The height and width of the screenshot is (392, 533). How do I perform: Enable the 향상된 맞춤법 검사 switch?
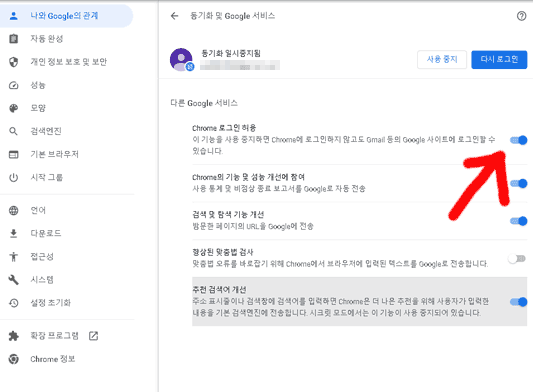point(517,259)
